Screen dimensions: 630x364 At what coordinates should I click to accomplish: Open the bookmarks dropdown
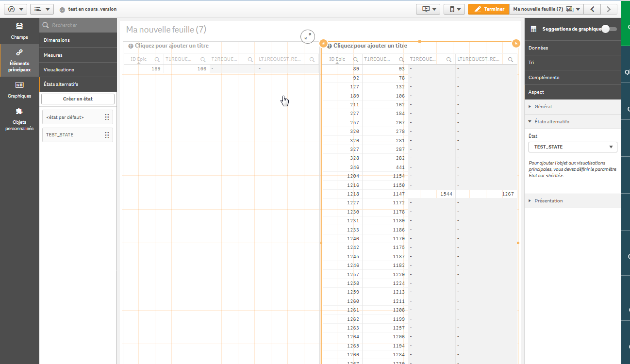pyautogui.click(x=454, y=9)
